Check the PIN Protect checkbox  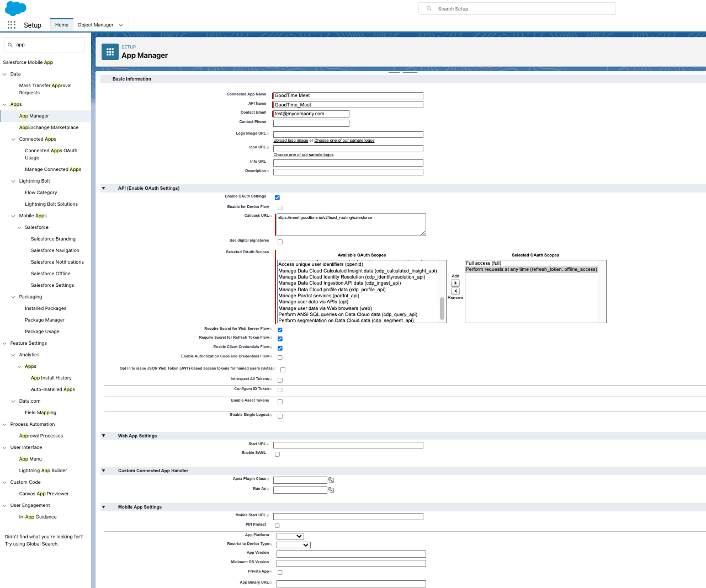pyautogui.click(x=277, y=525)
